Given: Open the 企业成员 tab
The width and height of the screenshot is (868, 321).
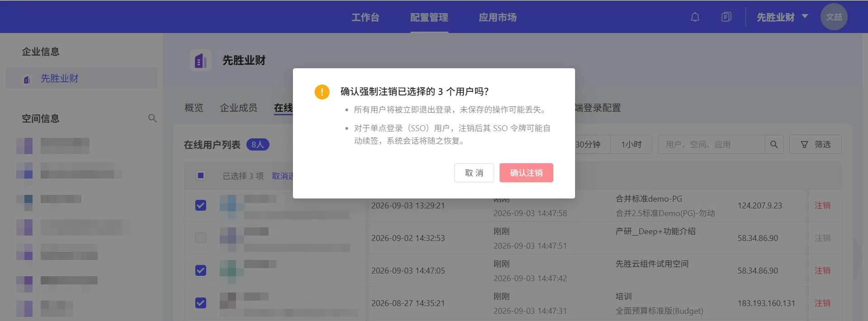Looking at the screenshot, I should click(238, 108).
